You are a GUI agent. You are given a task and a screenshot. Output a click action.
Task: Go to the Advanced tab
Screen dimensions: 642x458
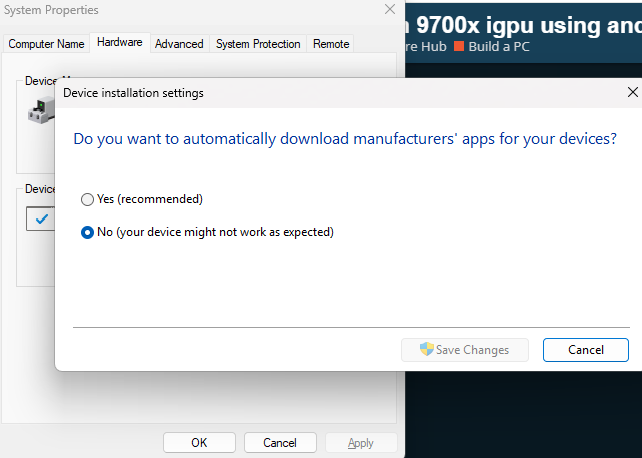pos(179,44)
